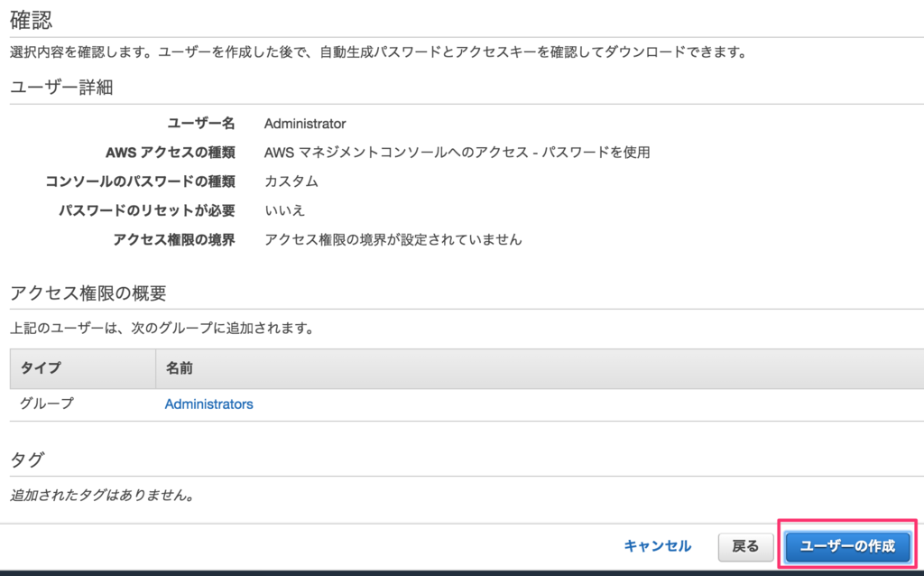This screenshot has height=576, width=924.
Task: Open the Administrators group link
Action: (208, 404)
